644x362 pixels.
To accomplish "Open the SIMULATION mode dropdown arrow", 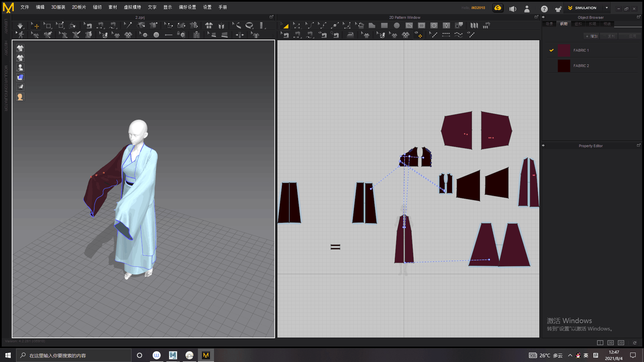I will [607, 8].
